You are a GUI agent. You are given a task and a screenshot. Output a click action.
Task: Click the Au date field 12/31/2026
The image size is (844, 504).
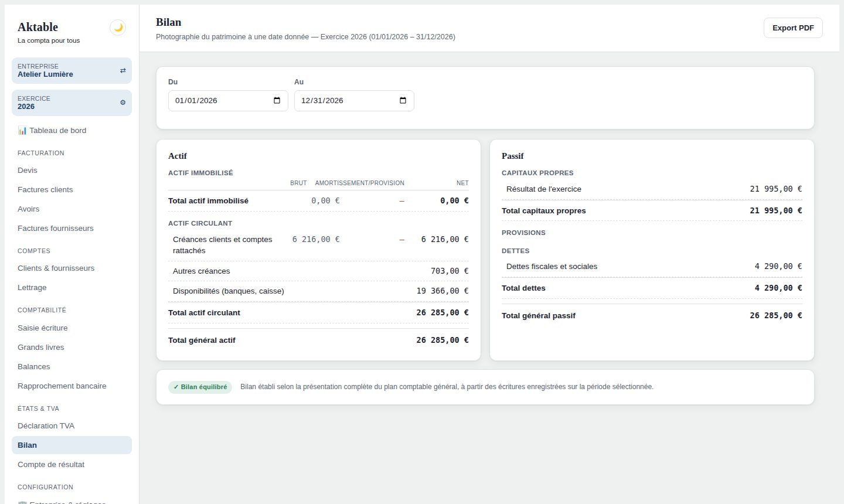354,100
